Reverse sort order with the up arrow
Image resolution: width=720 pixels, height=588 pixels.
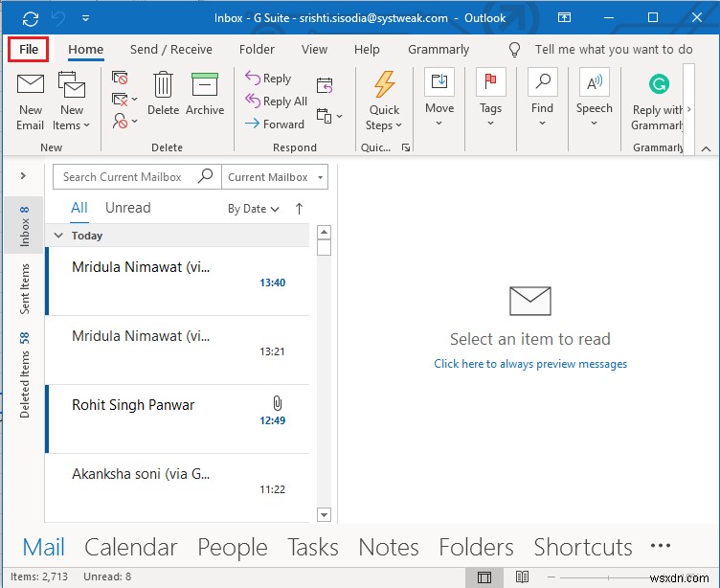point(299,209)
